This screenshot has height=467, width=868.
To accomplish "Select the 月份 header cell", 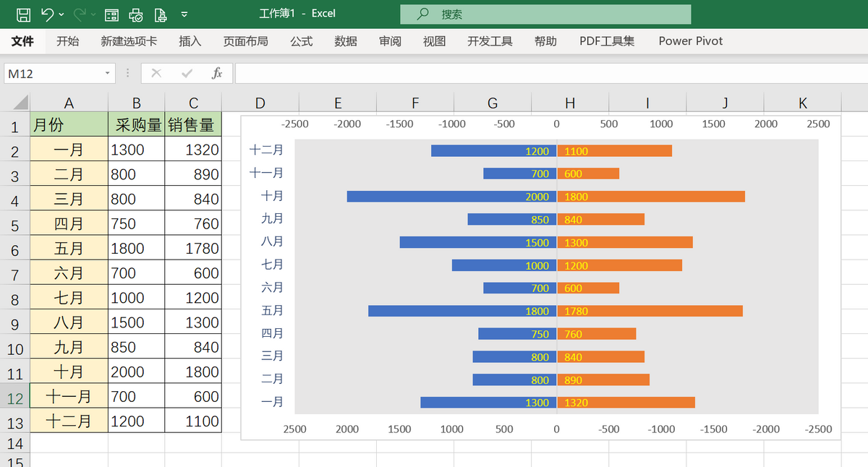I will 69,124.
